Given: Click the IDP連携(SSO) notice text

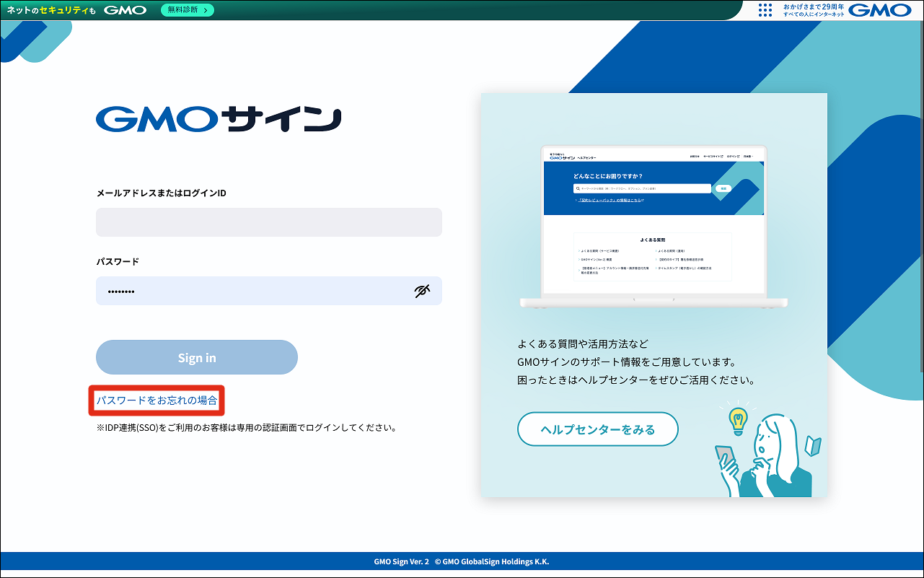Looking at the screenshot, I should point(245,426).
